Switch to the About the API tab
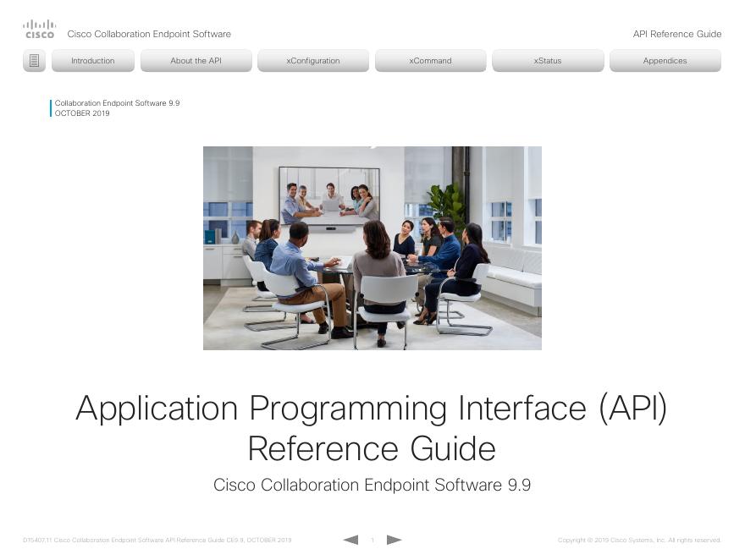The image size is (745, 560). coord(196,61)
